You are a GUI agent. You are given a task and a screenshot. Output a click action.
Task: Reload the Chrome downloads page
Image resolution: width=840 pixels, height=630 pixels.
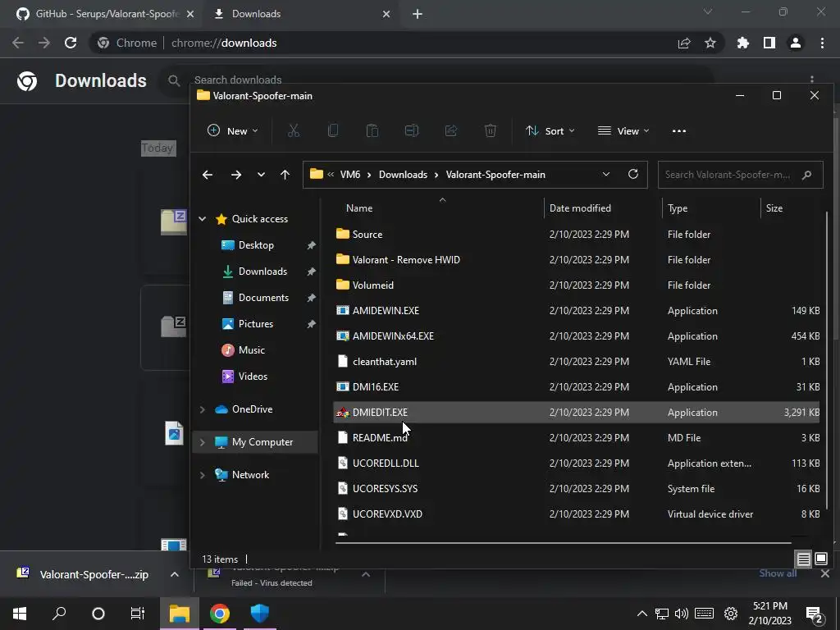(71, 43)
